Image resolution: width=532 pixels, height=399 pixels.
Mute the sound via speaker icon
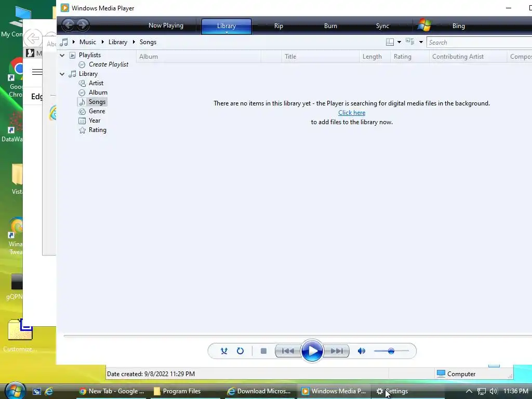[362, 351]
